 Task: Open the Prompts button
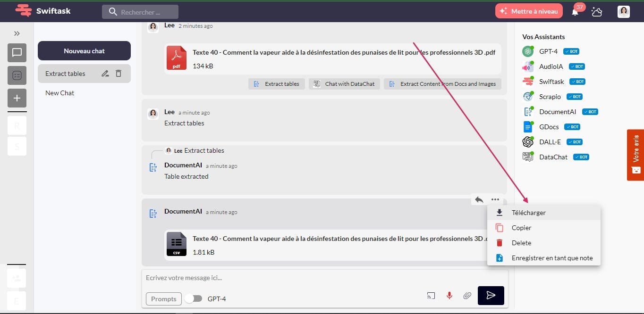[x=164, y=298]
